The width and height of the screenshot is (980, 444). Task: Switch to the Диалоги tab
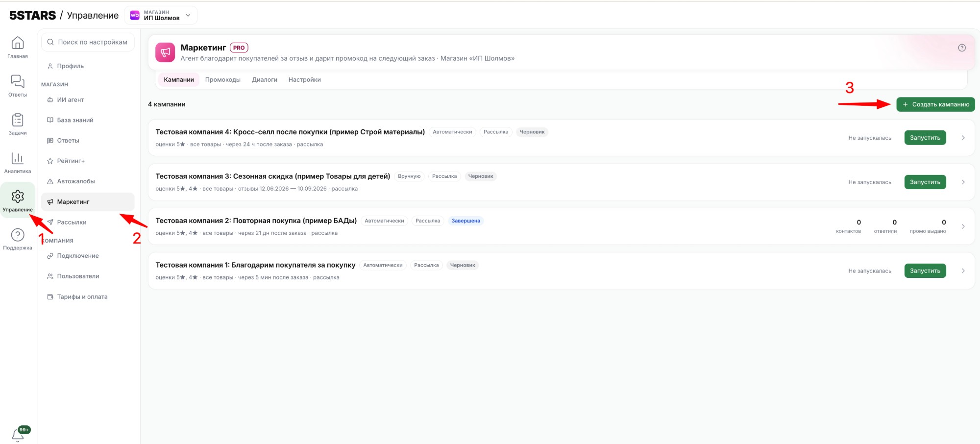pos(265,80)
